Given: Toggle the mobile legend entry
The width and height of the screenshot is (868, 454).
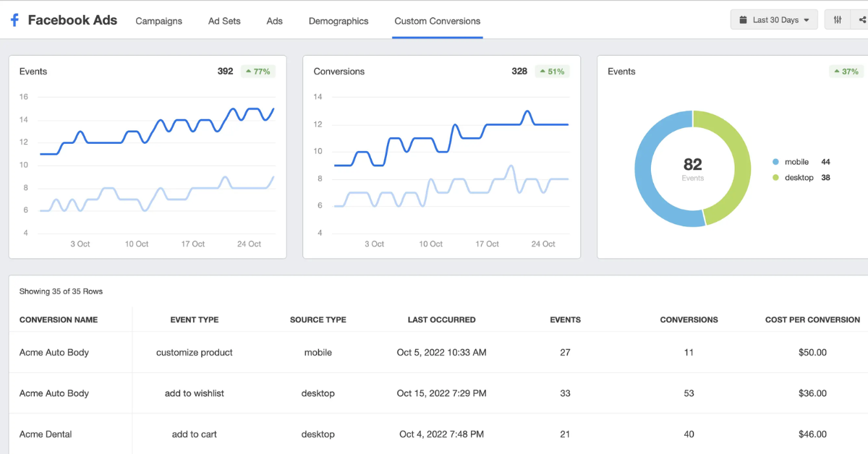Looking at the screenshot, I should point(796,162).
